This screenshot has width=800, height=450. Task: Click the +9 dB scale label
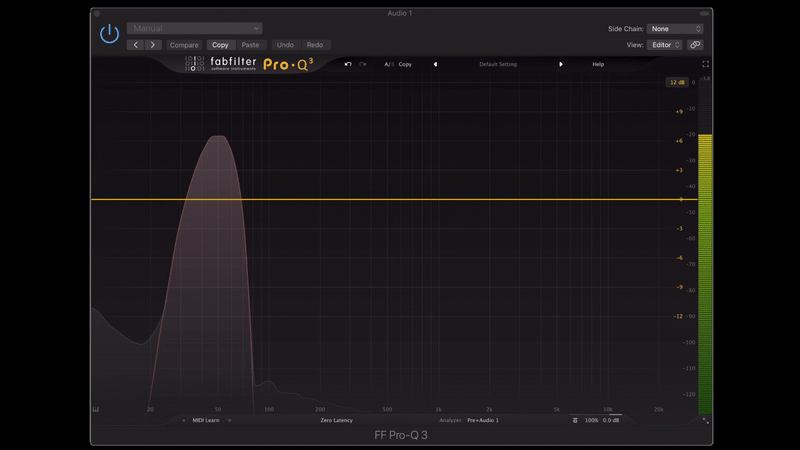(679, 112)
